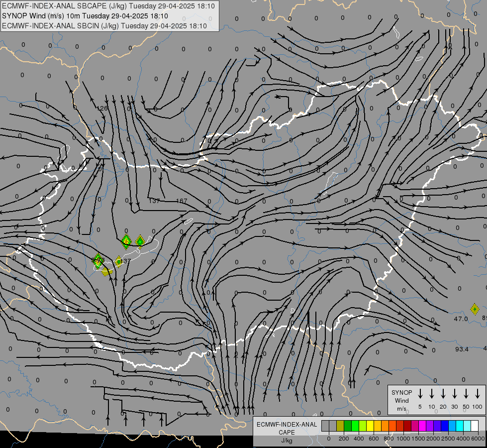
Task: Pick the crimson-pink swatch left of 1500 tick
Action: point(415,426)
